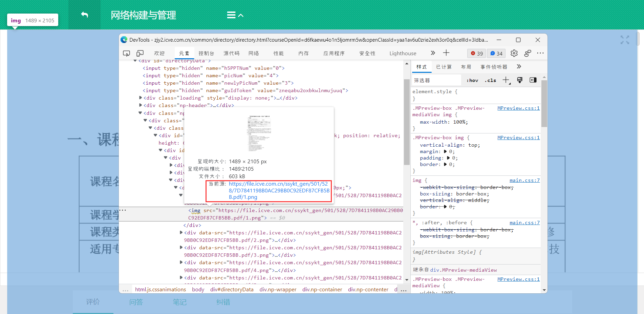
Task: Click the 筛选器 filter input field
Action: (437, 80)
